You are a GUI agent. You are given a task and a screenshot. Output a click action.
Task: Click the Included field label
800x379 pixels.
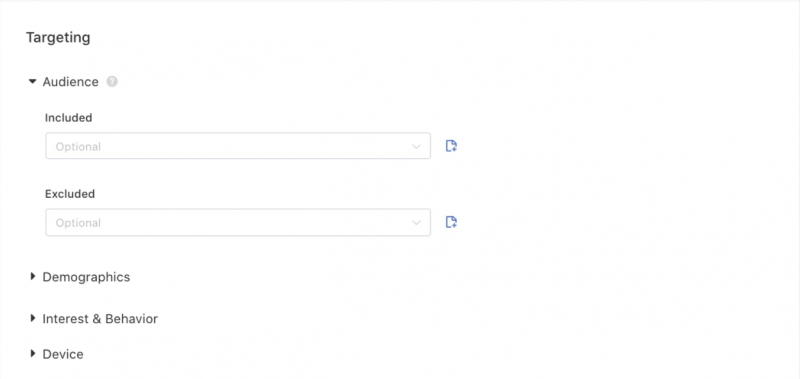click(69, 118)
